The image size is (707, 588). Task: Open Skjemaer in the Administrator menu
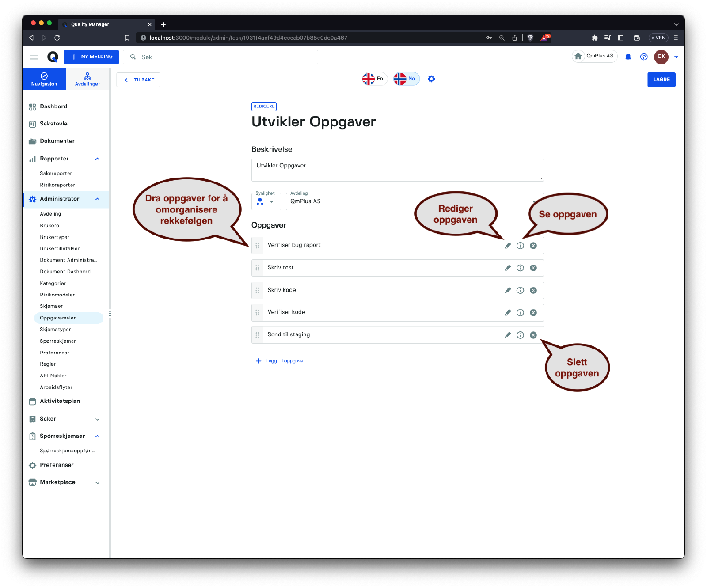51,306
